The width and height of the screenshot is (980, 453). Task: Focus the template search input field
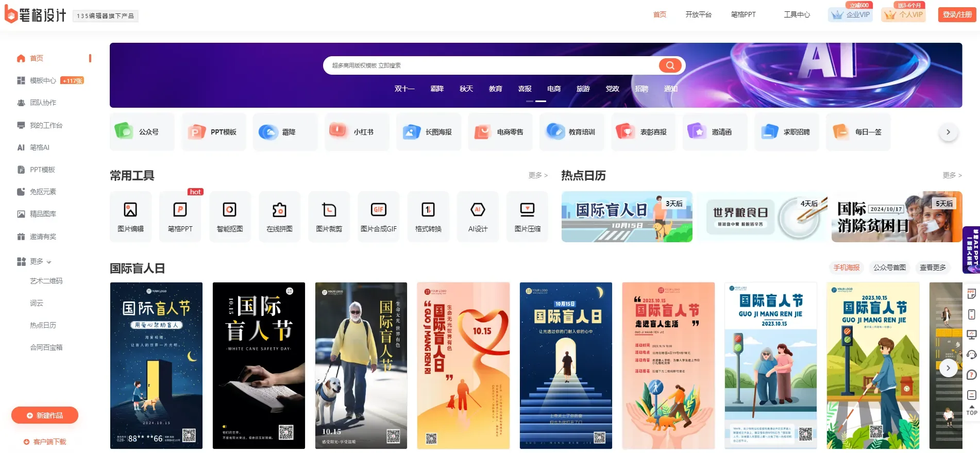489,65
